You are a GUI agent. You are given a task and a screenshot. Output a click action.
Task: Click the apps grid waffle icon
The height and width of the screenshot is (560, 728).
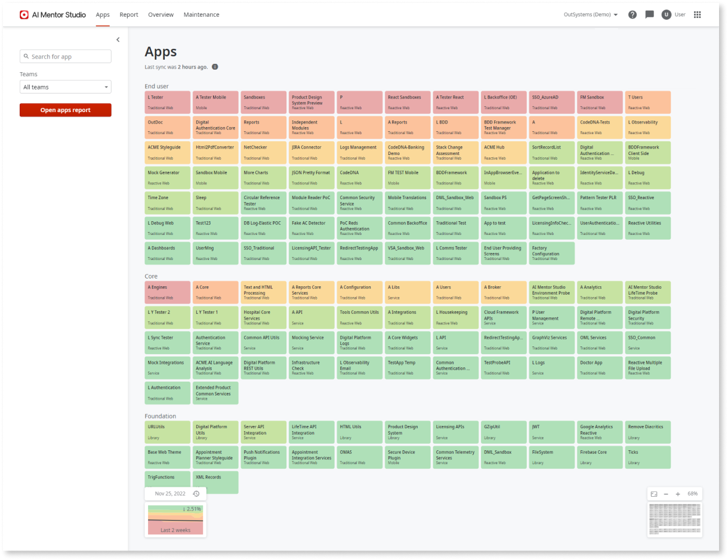[697, 14]
